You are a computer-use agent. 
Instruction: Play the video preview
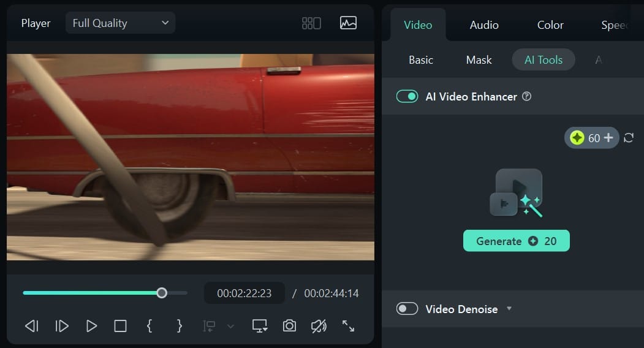91,326
